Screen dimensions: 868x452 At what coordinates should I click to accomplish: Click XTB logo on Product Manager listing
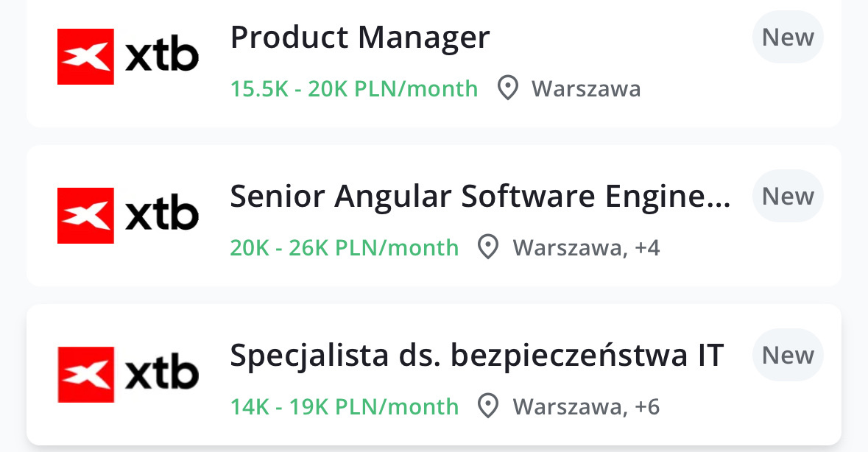pos(128,57)
